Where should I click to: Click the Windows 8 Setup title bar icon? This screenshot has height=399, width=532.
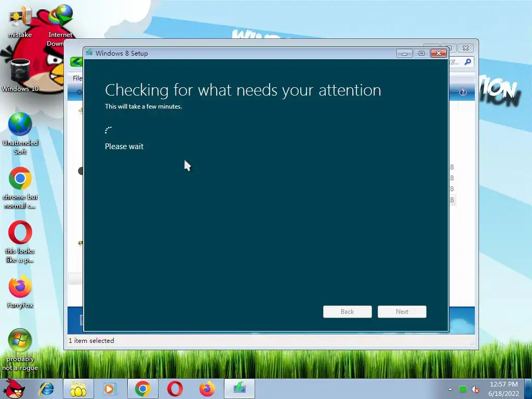[89, 52]
